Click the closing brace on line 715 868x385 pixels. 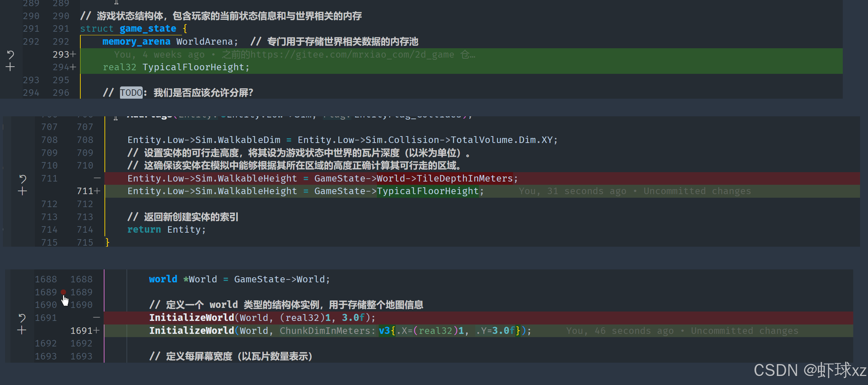107,242
